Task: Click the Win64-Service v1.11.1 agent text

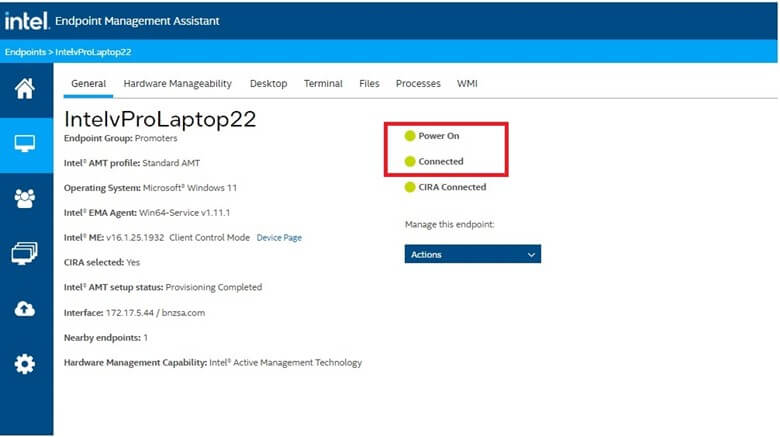Action: 184,213
